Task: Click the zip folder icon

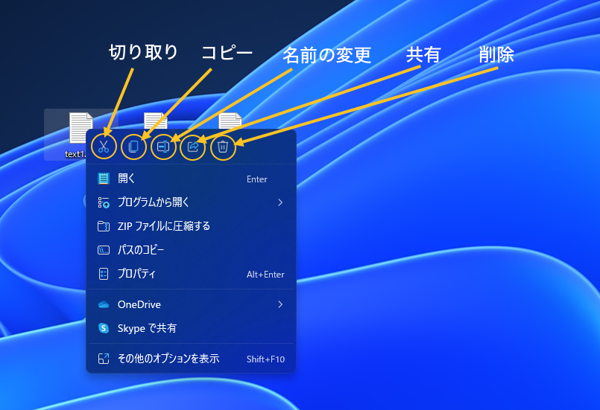Action: coord(103,226)
